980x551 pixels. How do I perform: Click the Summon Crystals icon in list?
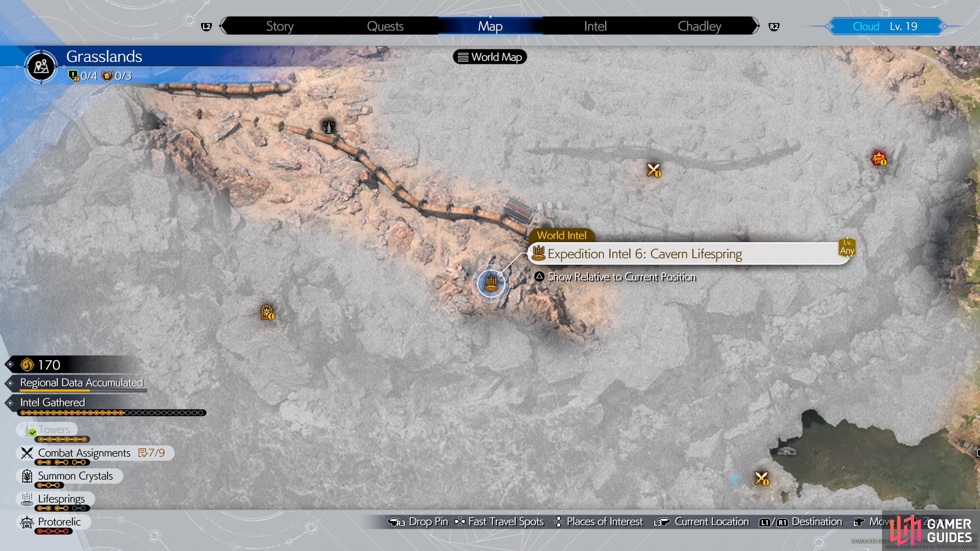click(27, 476)
